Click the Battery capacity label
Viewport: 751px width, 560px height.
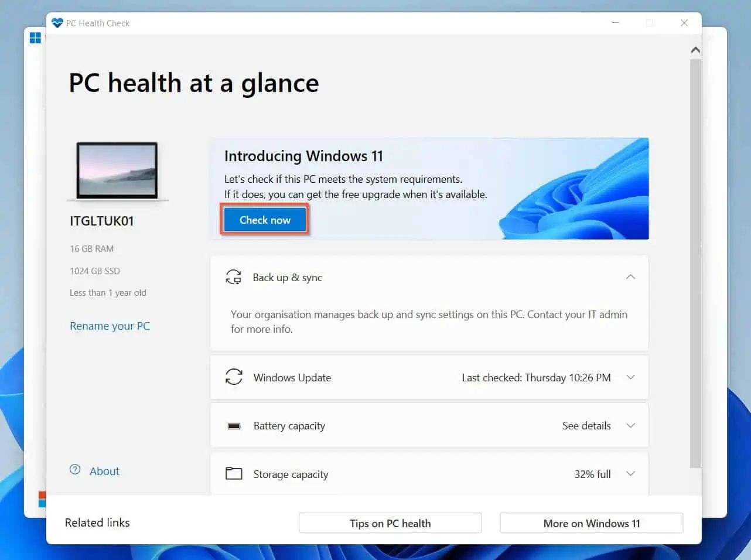(x=289, y=426)
